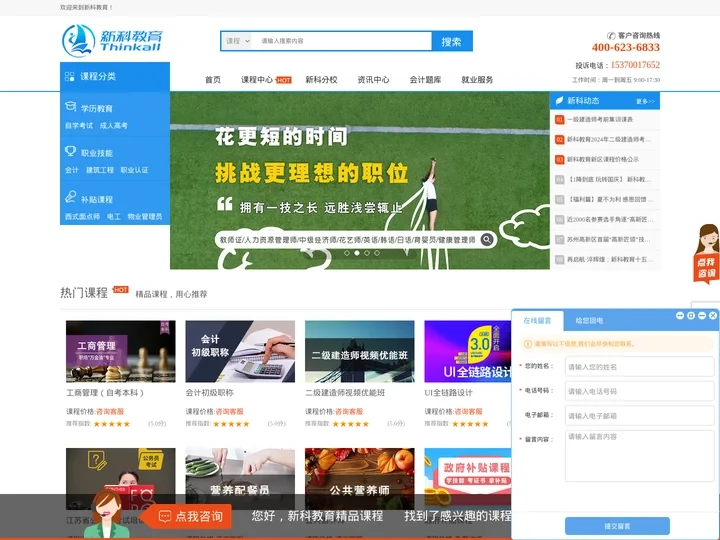Click the 学历教育 graduation cap icon
This screenshot has height=540, width=720.
coord(70,107)
